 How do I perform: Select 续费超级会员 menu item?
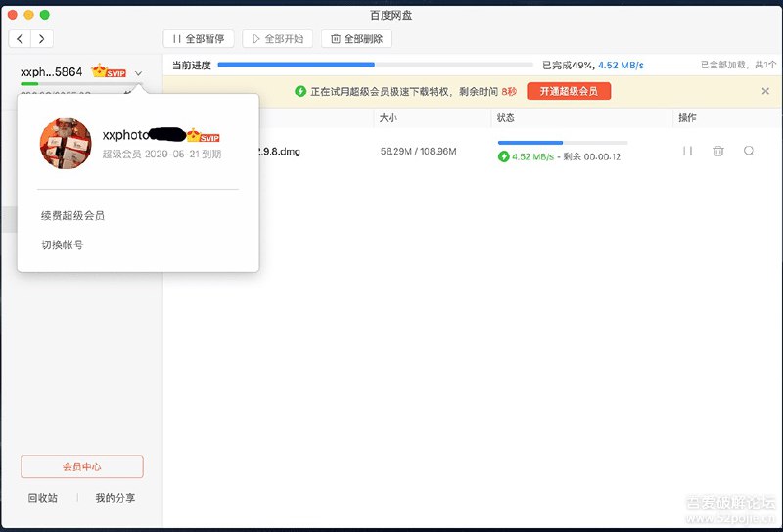tap(72, 215)
